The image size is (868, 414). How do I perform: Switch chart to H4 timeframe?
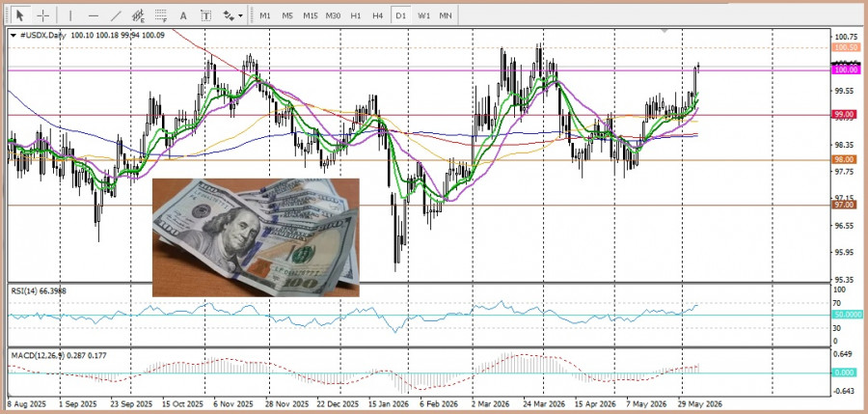377,15
